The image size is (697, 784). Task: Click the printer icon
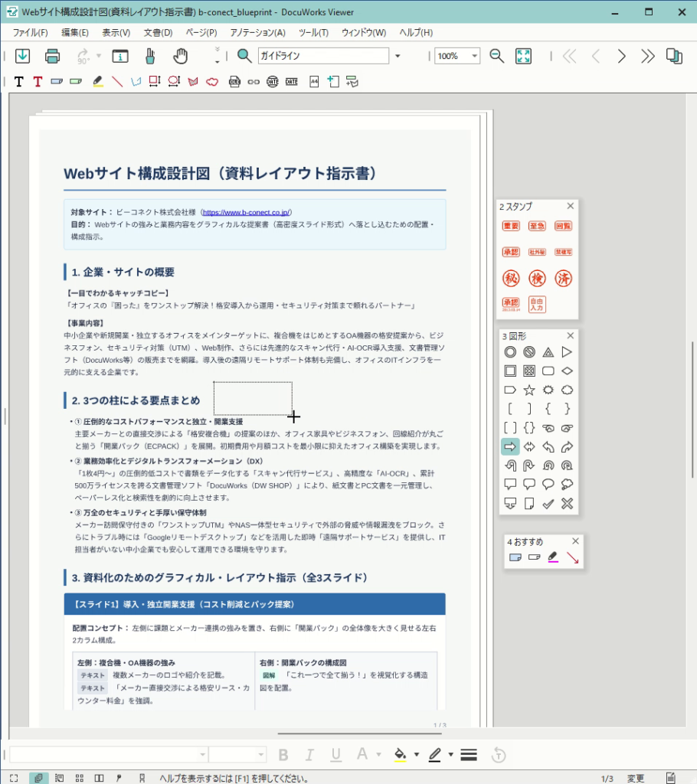pos(52,56)
